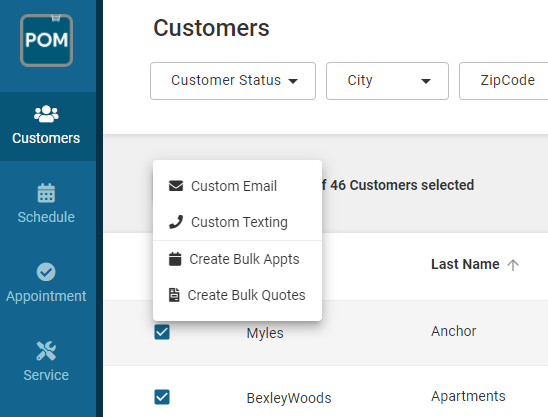Open the BexleyWoods customer row

(326, 397)
